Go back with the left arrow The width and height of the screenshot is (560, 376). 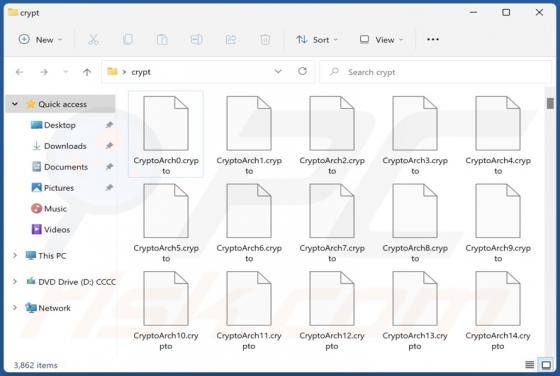point(20,72)
